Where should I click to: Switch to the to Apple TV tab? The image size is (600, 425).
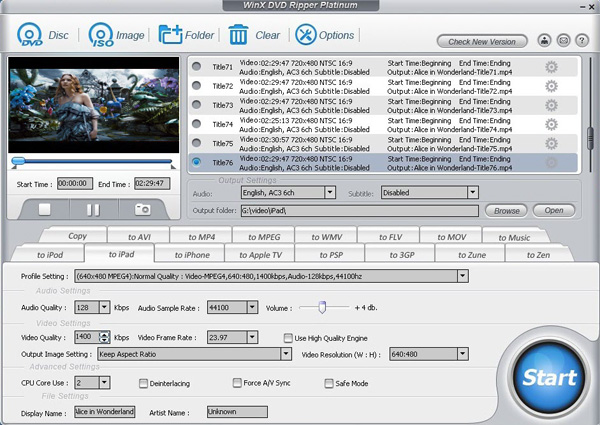click(260, 254)
